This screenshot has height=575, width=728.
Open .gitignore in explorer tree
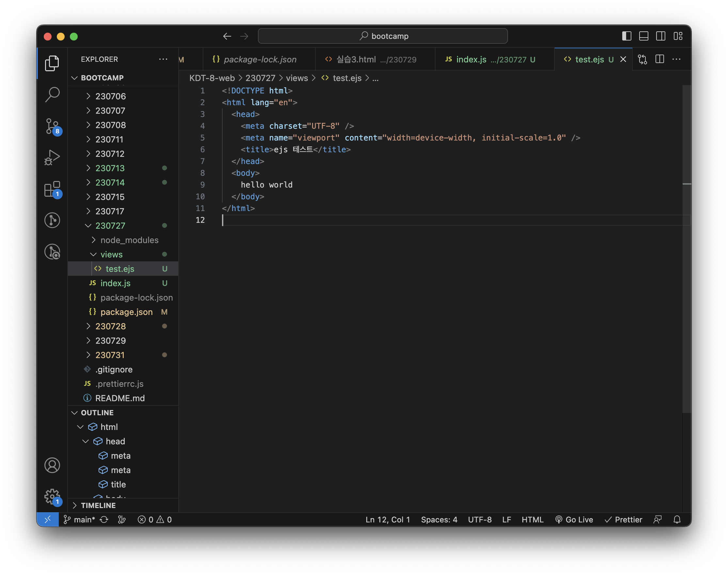coord(123,369)
